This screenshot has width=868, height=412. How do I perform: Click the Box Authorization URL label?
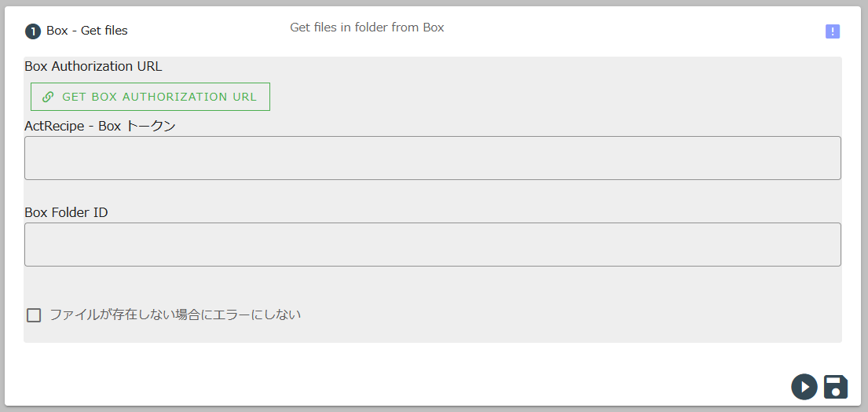click(x=93, y=67)
